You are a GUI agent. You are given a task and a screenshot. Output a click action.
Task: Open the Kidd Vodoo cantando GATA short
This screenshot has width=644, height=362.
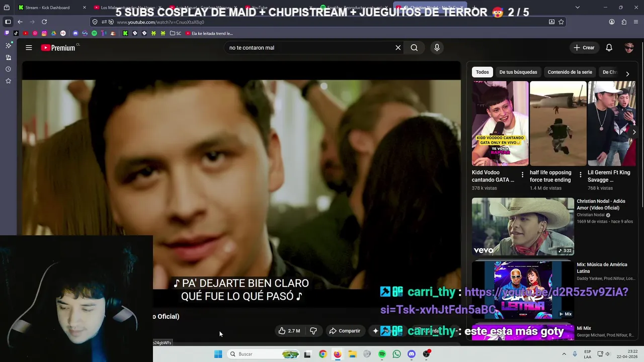(500, 124)
